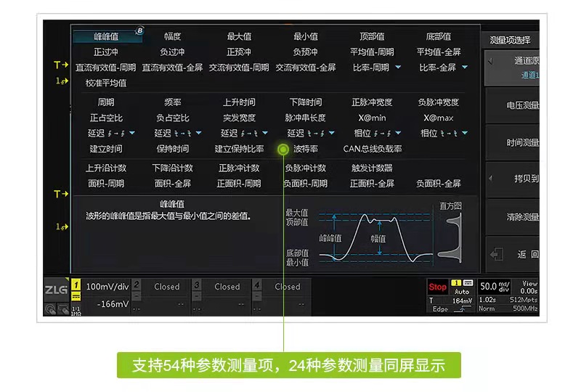Expand the 比率-周期 dropdown arrow
The width and height of the screenshot is (581, 392).
click(x=398, y=67)
